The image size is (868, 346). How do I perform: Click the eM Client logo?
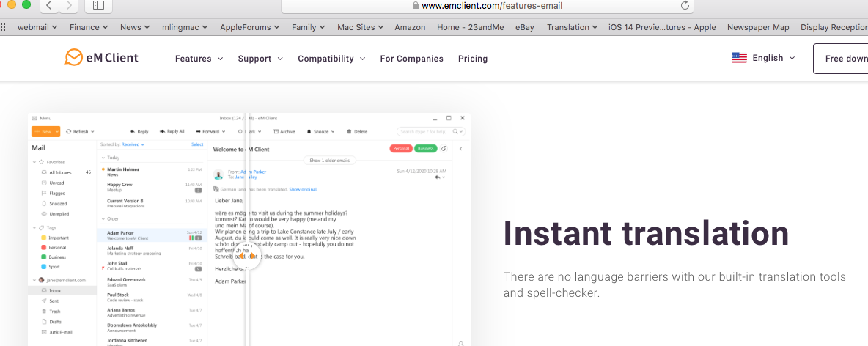(101, 58)
